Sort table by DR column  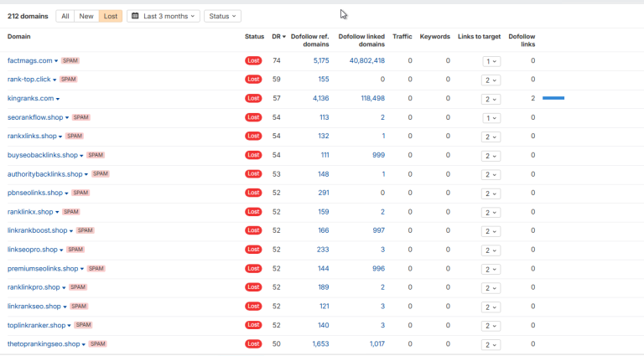tap(278, 37)
